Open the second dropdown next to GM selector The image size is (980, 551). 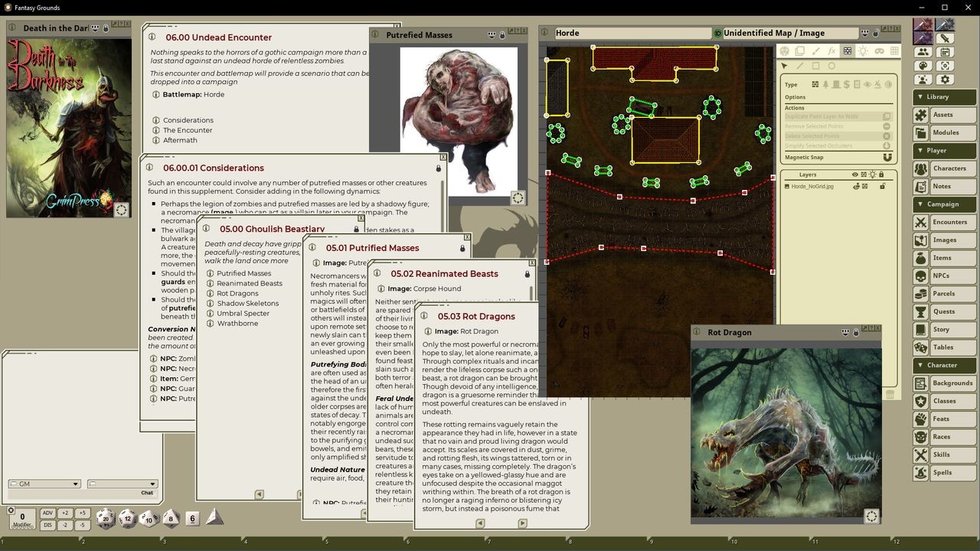click(122, 484)
